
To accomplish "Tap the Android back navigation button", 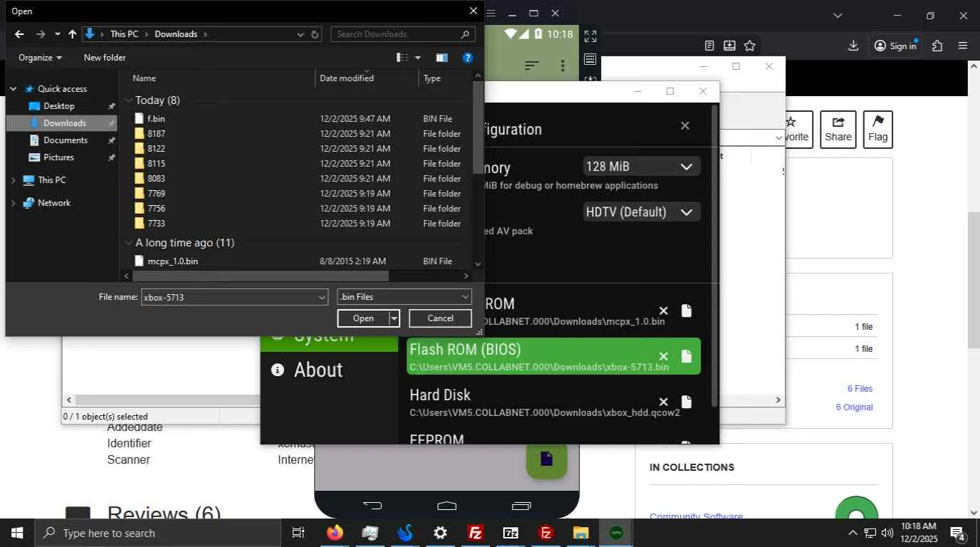I will [372, 506].
